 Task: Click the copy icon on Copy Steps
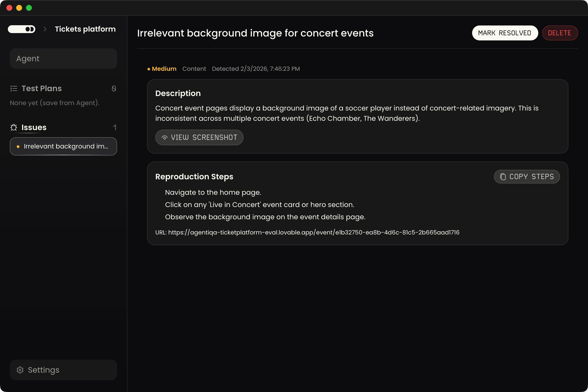tap(503, 176)
